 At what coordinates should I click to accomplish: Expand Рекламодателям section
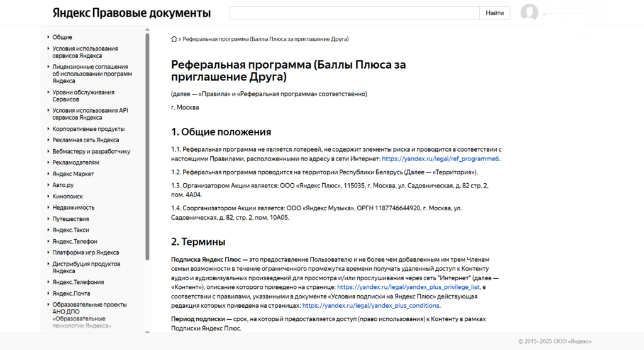pos(75,162)
